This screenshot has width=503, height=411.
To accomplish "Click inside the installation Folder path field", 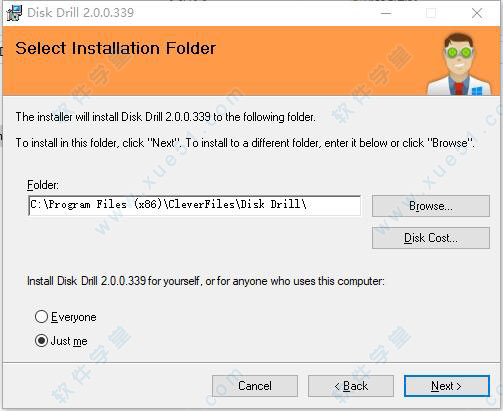I will [x=195, y=206].
